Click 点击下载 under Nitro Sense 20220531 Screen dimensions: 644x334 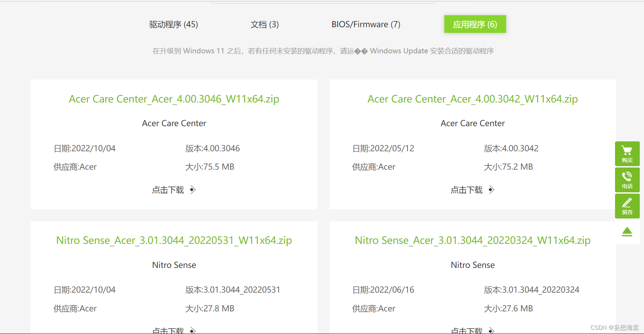click(168, 330)
